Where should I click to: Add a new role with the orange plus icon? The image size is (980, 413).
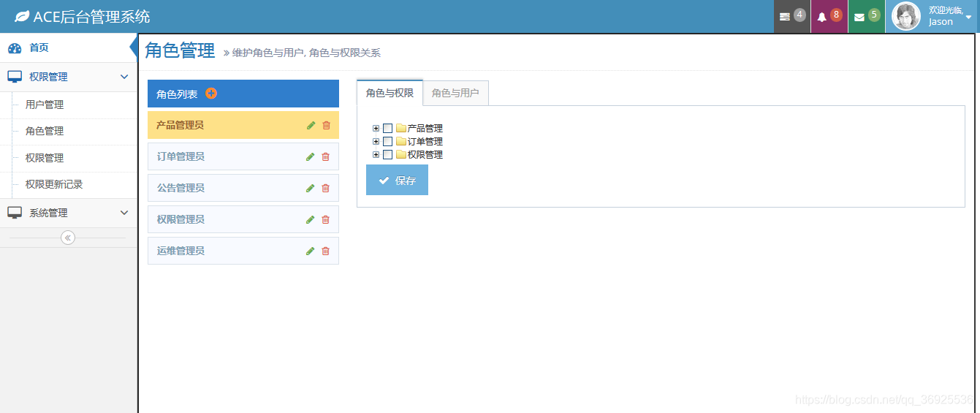pyautogui.click(x=211, y=94)
